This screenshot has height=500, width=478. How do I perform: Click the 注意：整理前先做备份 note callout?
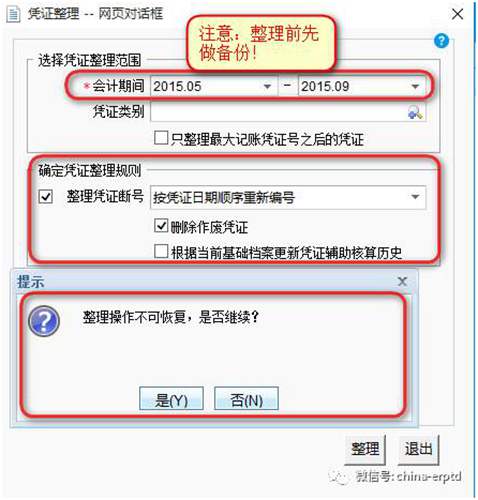pos(261,44)
